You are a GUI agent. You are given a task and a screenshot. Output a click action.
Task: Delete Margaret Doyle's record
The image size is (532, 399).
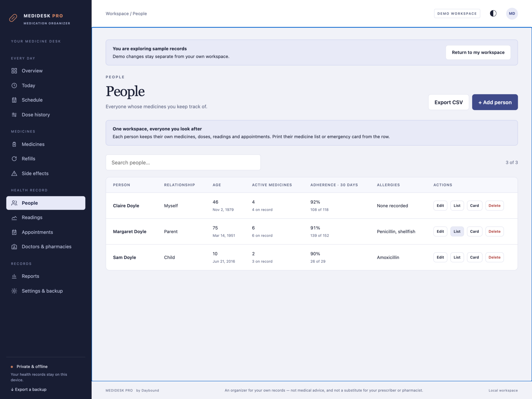(x=494, y=231)
